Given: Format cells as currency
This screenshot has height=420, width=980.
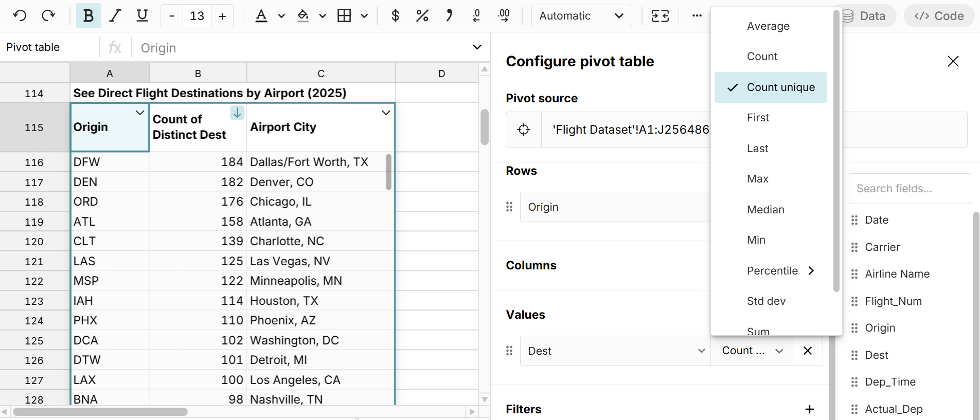Looking at the screenshot, I should (395, 16).
